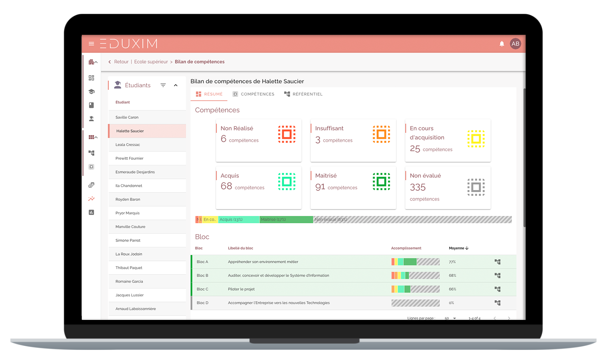607x364 pixels.
Task: Open Ecole supérieur breadcrumb link
Action: pos(151,62)
